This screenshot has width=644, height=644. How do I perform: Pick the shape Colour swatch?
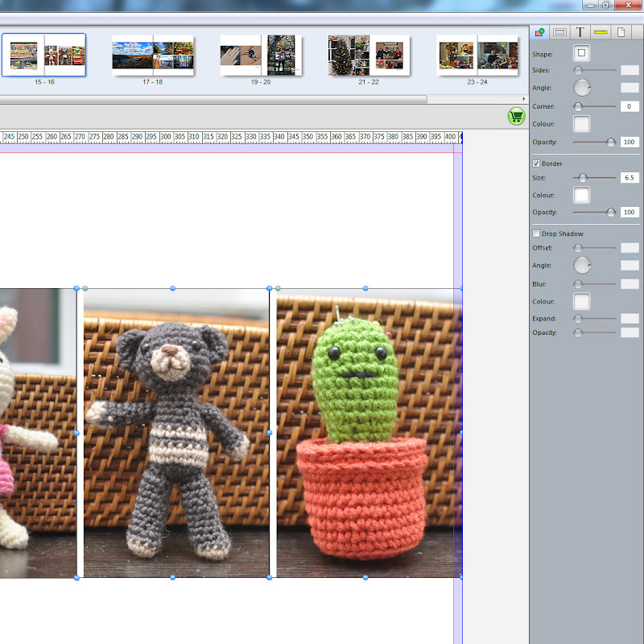pos(581,124)
